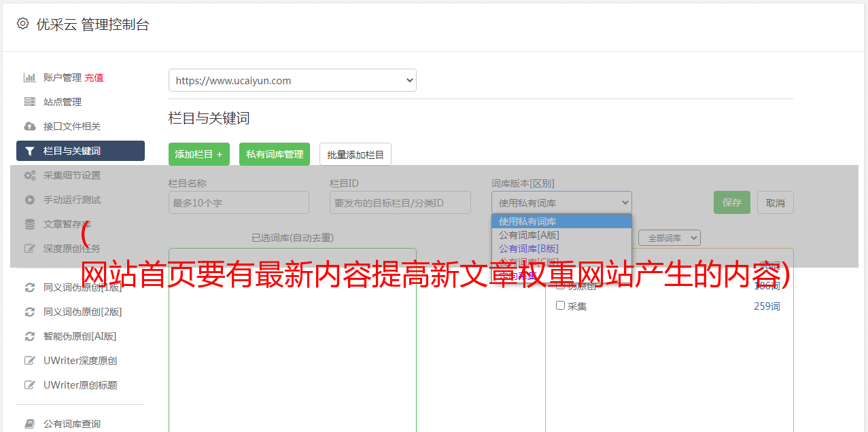Choose 公有词库[A版] from the dropdown list

[561, 235]
